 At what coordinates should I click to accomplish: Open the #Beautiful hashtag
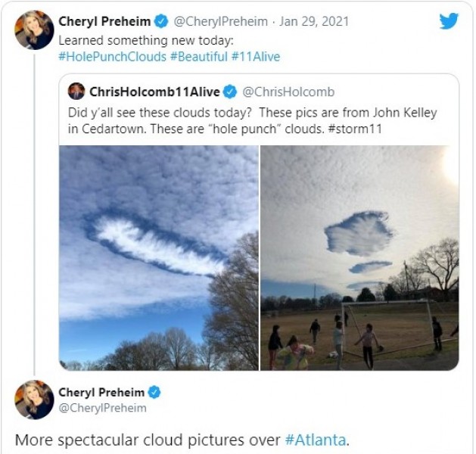coord(199,57)
